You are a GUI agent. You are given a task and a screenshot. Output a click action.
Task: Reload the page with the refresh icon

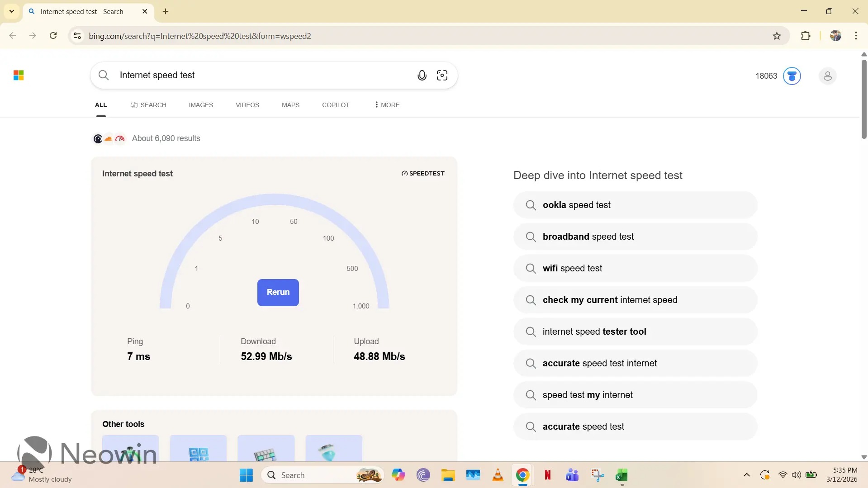click(x=53, y=36)
